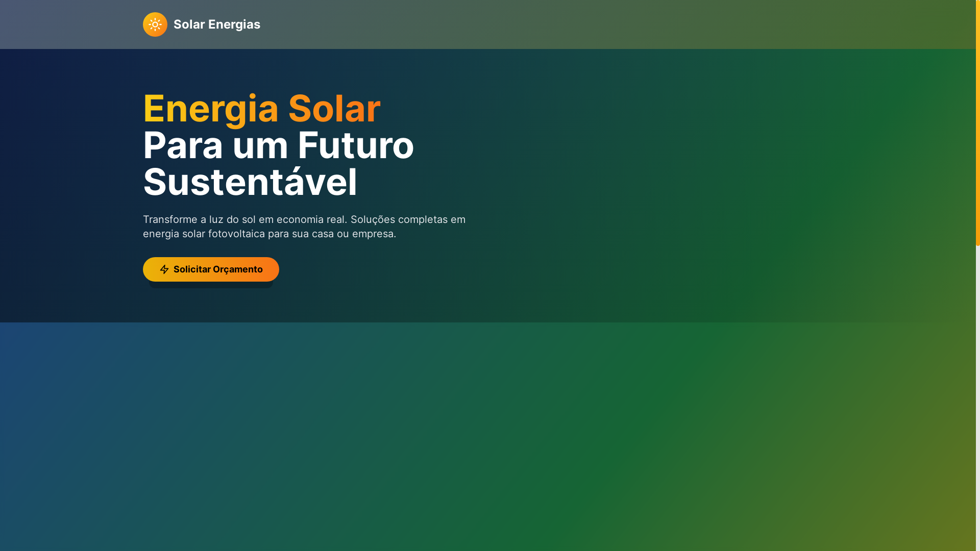The height and width of the screenshot is (551, 980).
Task: Click the lightning bolt icon on Solicitar Orçamento
Action: (x=164, y=269)
